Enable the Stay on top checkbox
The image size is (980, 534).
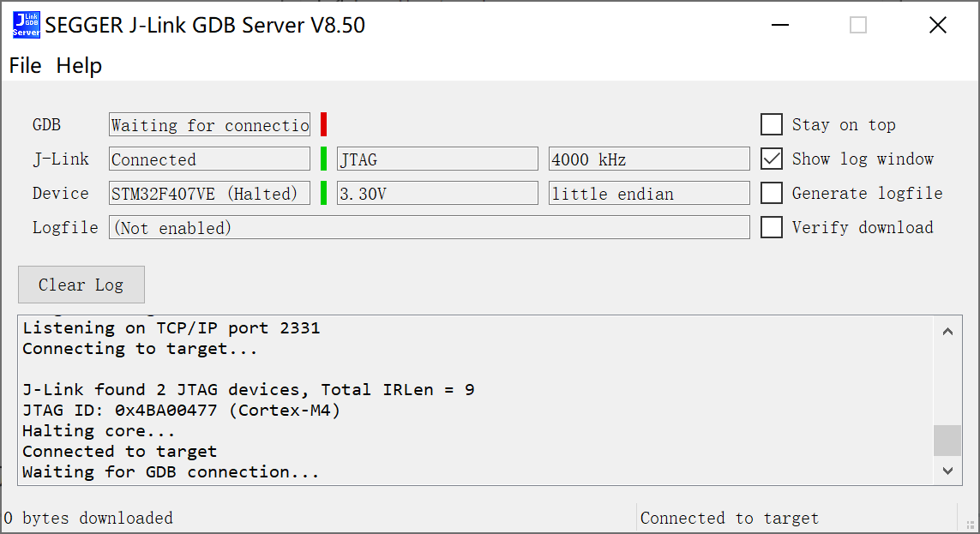click(772, 125)
